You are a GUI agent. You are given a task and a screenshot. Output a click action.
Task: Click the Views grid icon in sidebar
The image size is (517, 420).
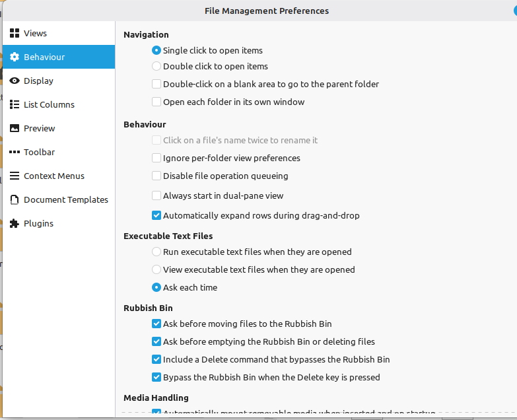pyautogui.click(x=15, y=33)
